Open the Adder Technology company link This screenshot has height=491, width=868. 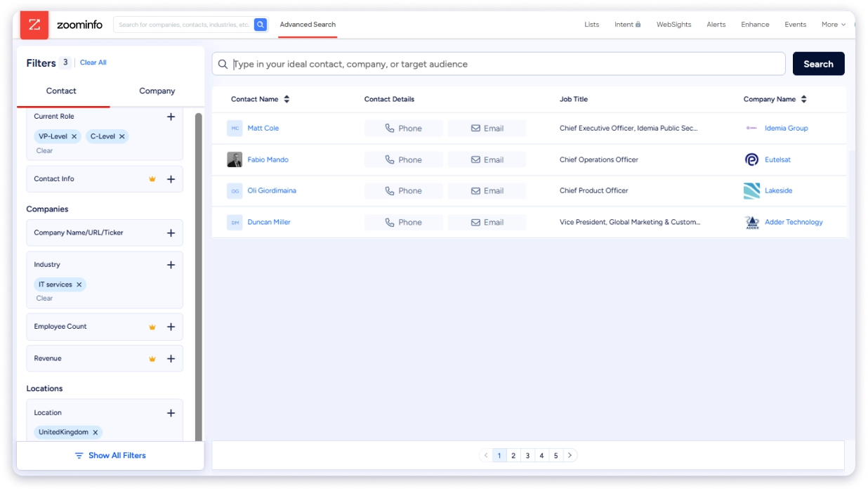tap(794, 222)
